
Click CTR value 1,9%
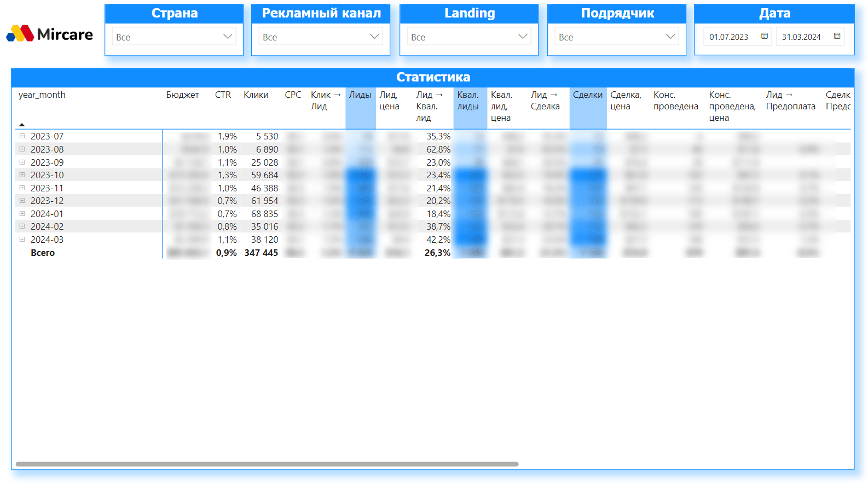click(227, 136)
